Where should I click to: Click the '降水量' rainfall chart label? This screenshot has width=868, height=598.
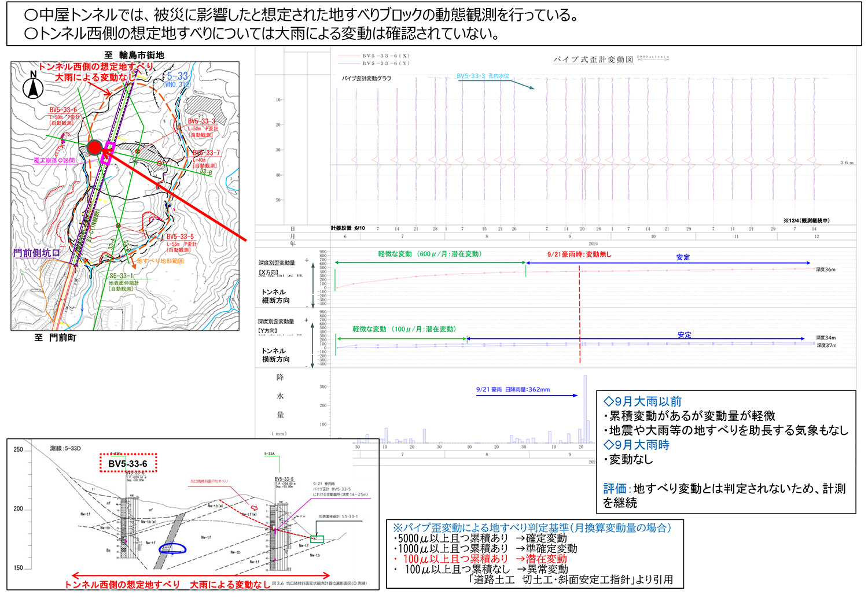(280, 396)
